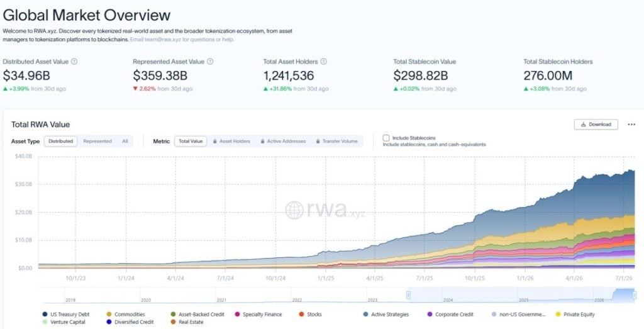Image resolution: width=644 pixels, height=329 pixels.
Task: Click the info icon beside Total Asset Holders
Action: tap(324, 62)
